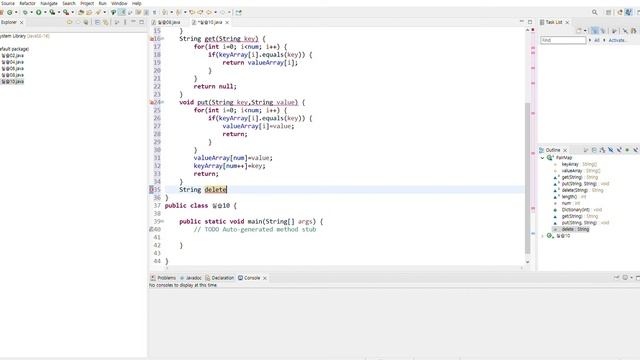This screenshot has height=360, width=640.
Task: Toggle Link with Editor in Package Explorer
Action: (x=106, y=22)
